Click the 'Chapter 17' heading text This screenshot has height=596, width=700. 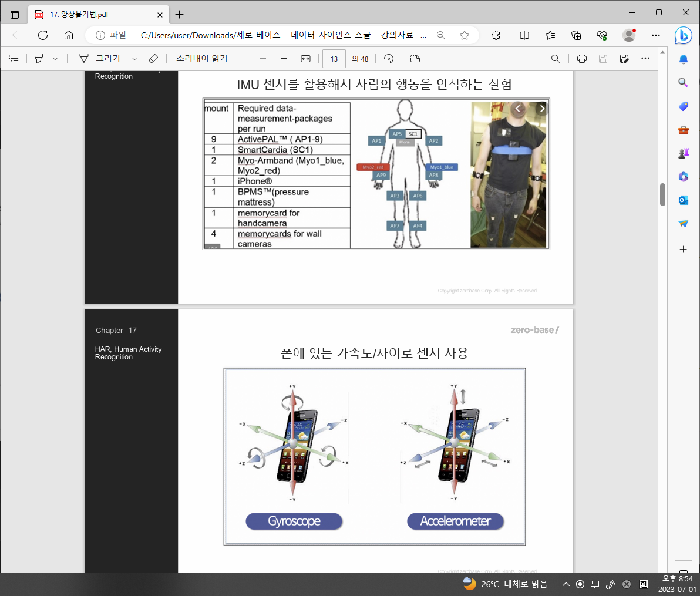click(x=116, y=331)
